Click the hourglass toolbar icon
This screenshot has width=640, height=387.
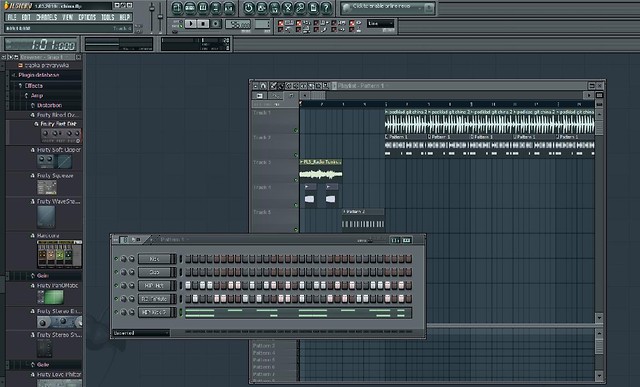(x=287, y=8)
